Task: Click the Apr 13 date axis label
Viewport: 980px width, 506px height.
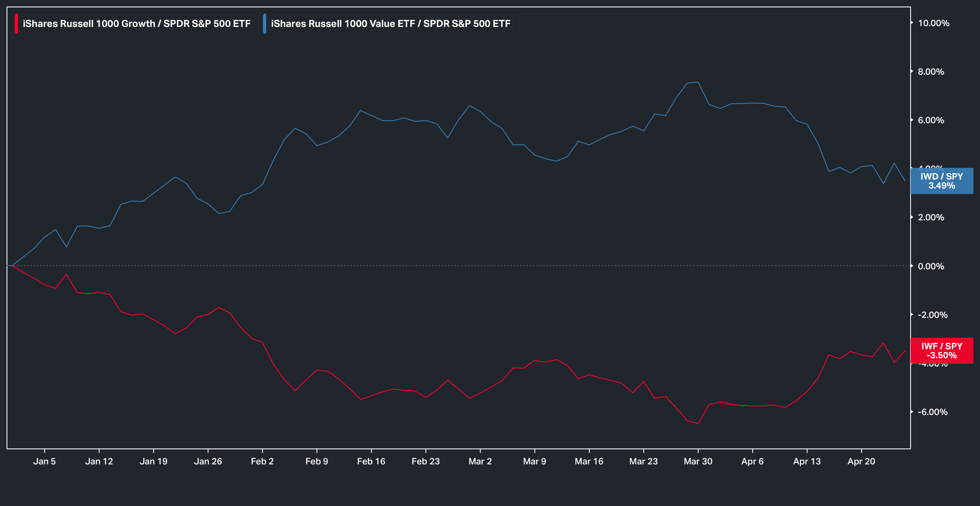Action: 807,461
